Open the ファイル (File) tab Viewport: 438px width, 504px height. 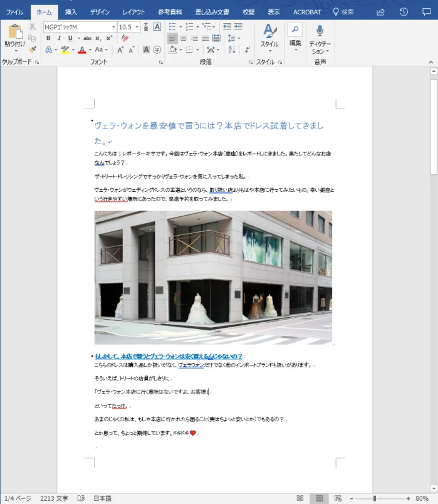[x=15, y=12]
